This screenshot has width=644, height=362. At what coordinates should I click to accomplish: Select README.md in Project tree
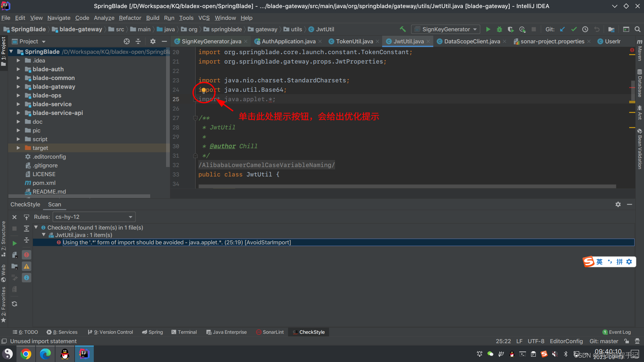coord(49,192)
